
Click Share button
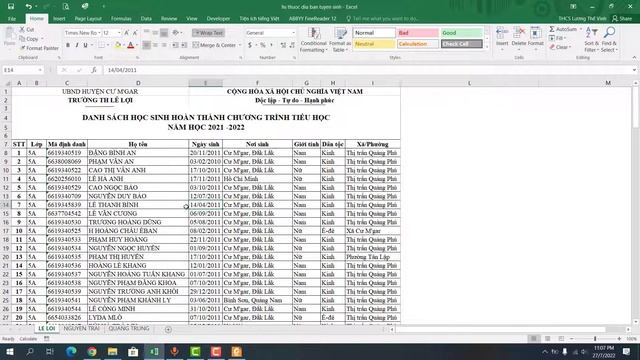click(x=622, y=19)
